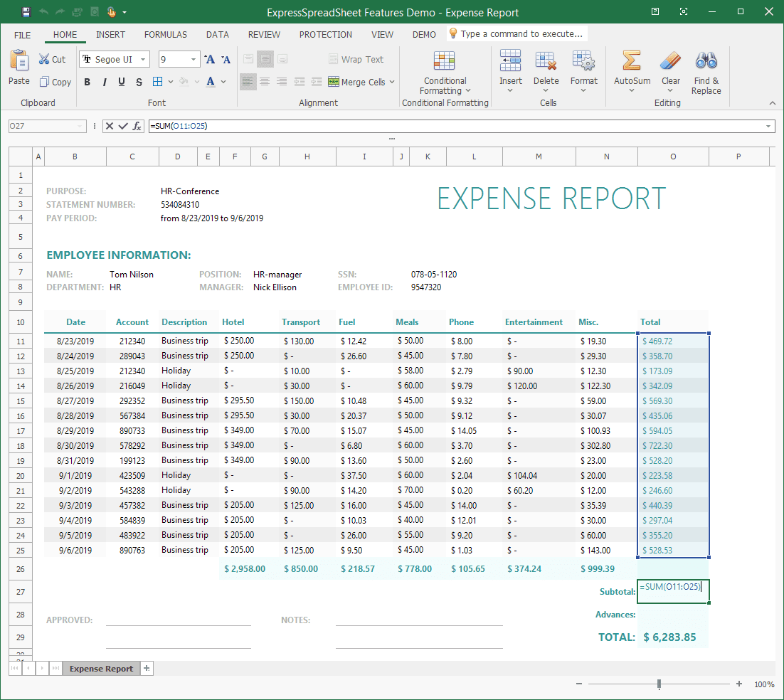The width and height of the screenshot is (784, 700).
Task: Toggle align text left
Action: tap(248, 82)
